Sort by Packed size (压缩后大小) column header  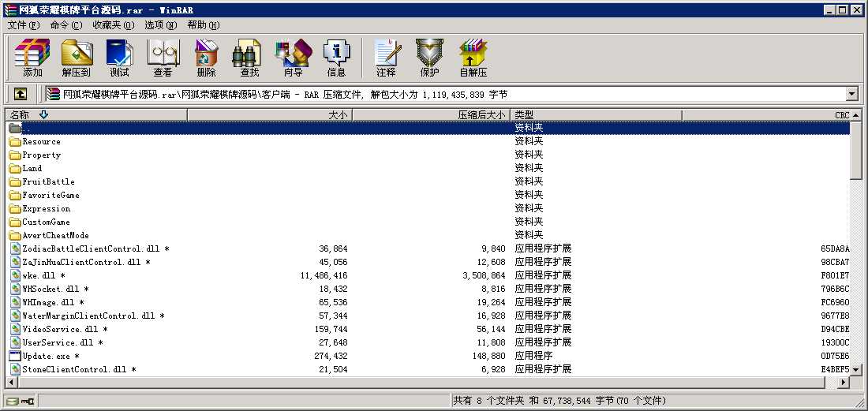click(x=431, y=115)
